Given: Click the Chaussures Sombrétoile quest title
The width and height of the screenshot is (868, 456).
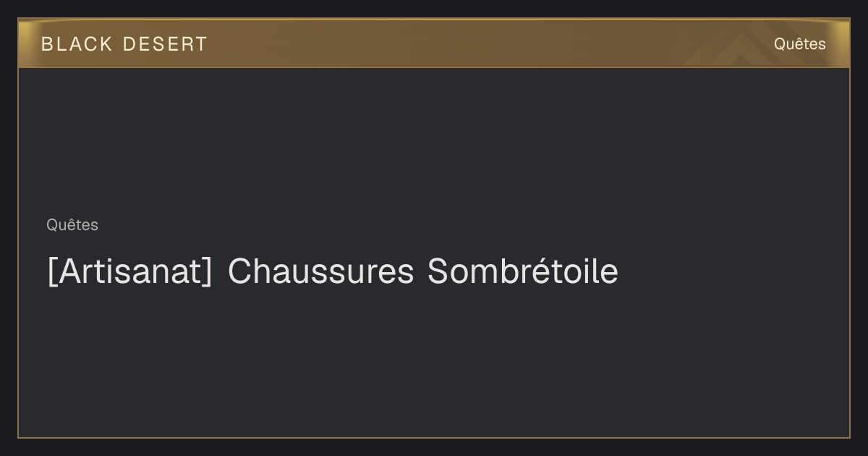Looking at the screenshot, I should (x=333, y=272).
